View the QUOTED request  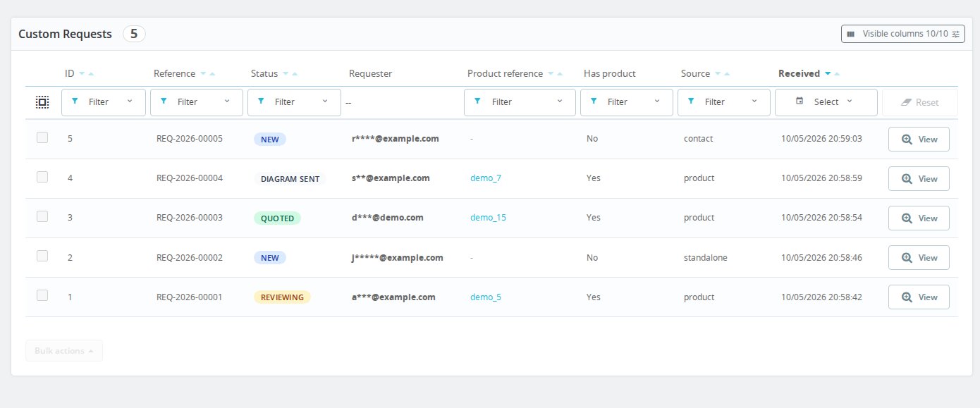point(919,218)
